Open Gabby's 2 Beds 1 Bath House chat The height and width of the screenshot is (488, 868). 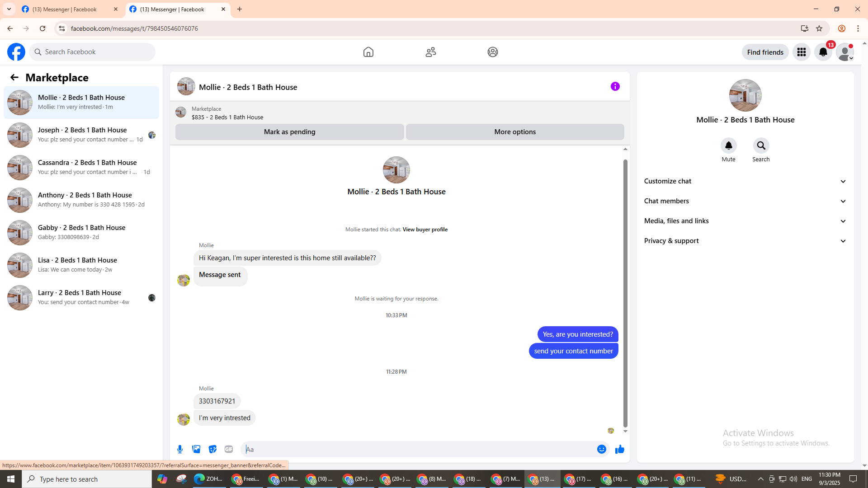(x=81, y=233)
